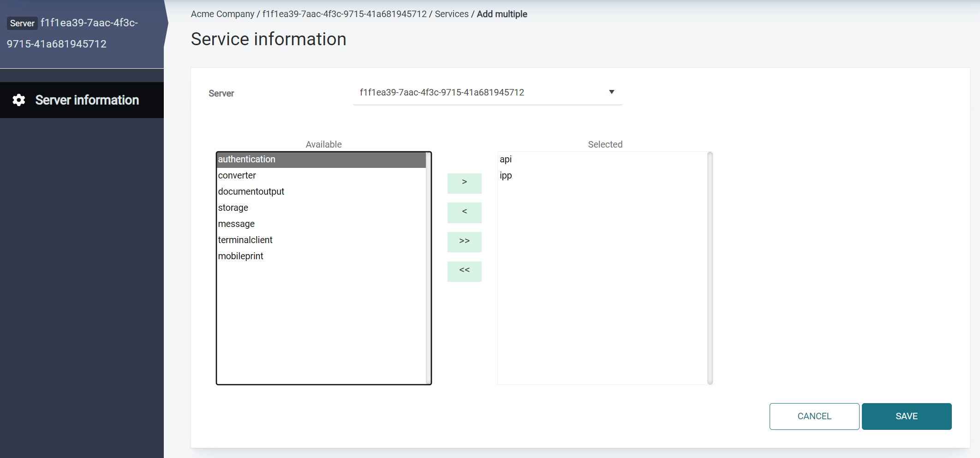Pick storage in the Available list
Image resolution: width=980 pixels, height=458 pixels.
click(233, 208)
